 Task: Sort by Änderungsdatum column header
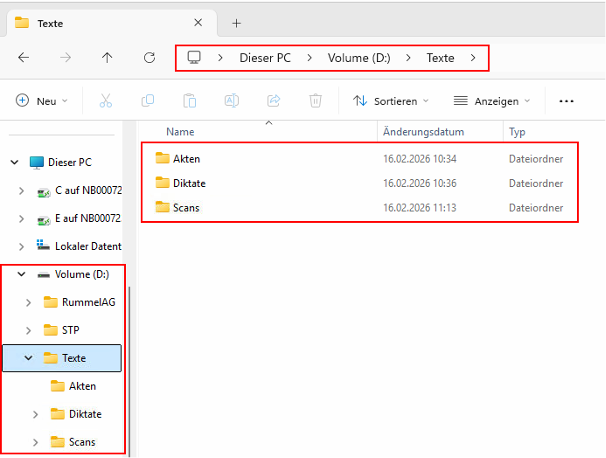423,132
